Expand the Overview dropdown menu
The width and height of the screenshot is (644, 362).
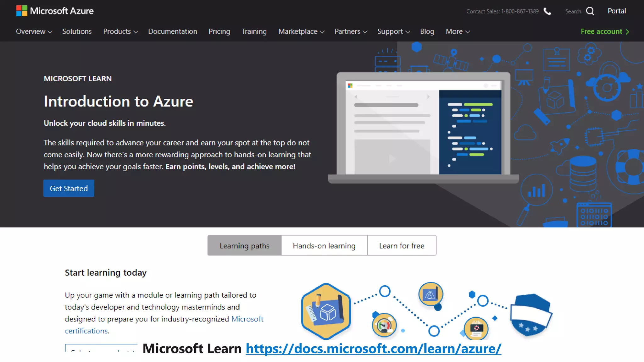point(34,31)
